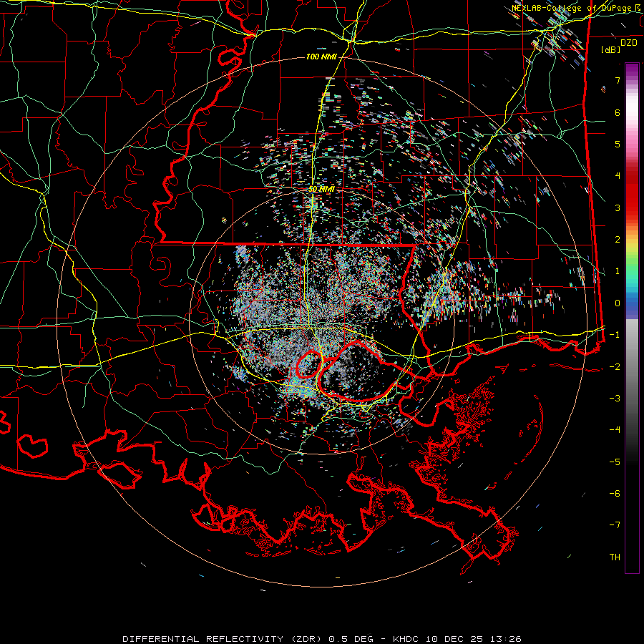Click the "KHDC 10 DEC 25 13:26" timestamp
This screenshot has width=644, height=644.
click(457, 639)
